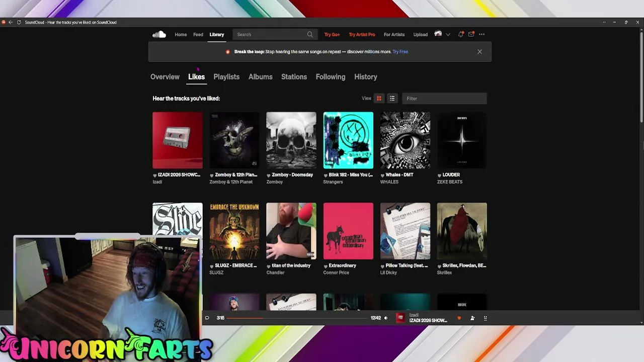Click the profile avatar in header
The image size is (644, 362).
pos(438,34)
